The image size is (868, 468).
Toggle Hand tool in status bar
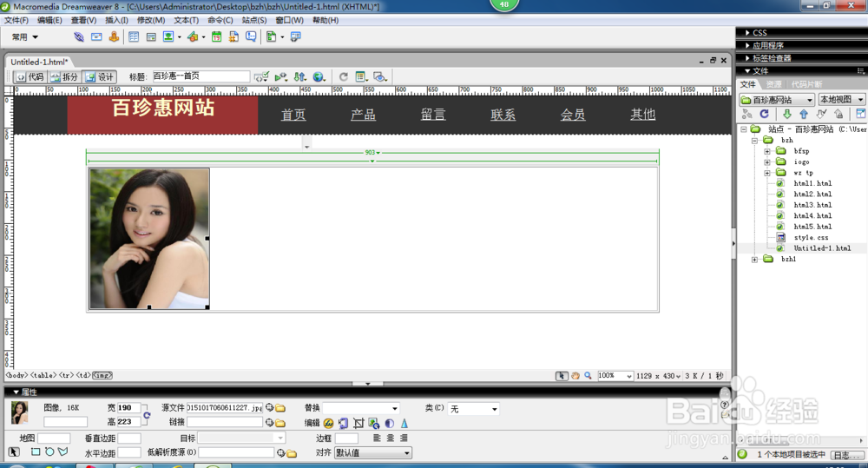coord(575,375)
